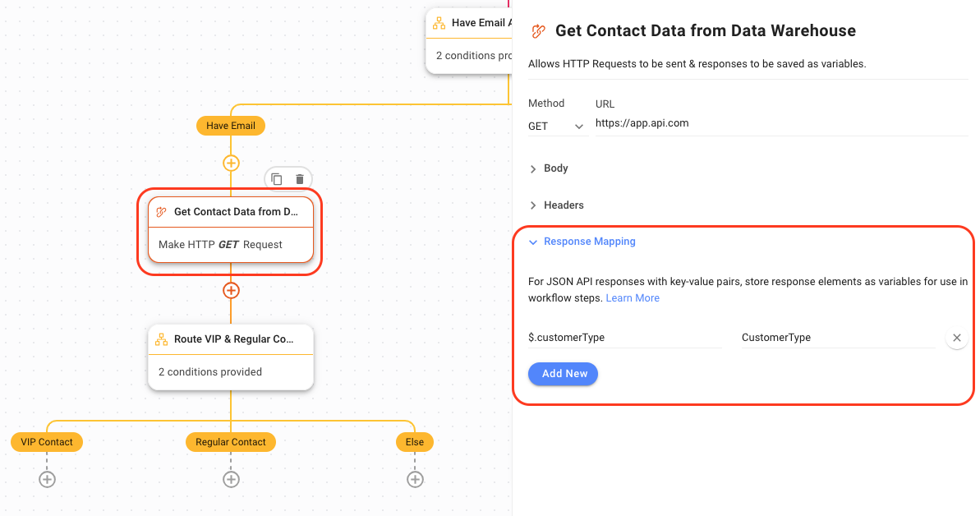Add a step under the Regular Contact branch

[231, 479]
